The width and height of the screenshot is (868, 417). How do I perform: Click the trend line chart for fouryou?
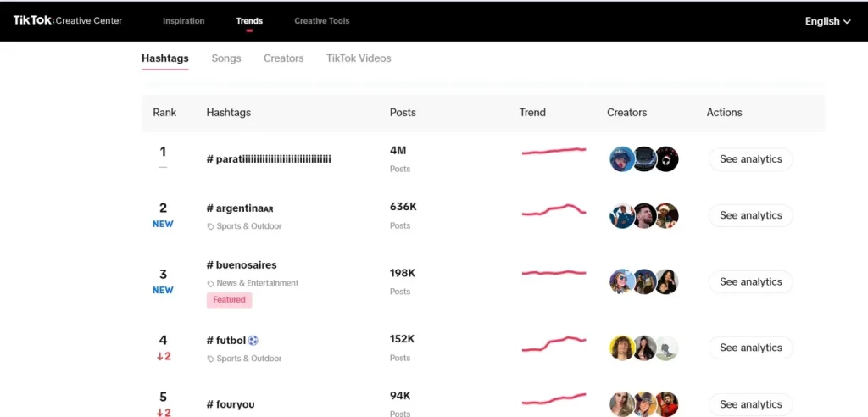coord(554,399)
